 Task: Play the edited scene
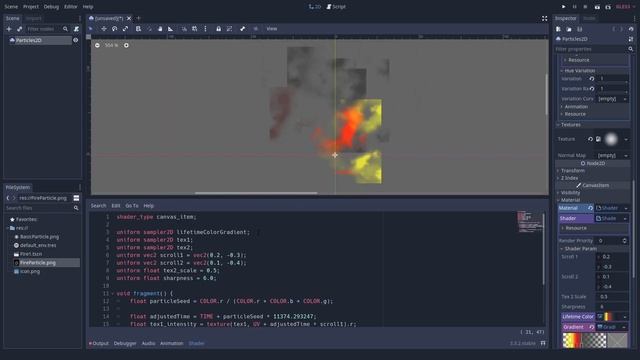(x=597, y=7)
